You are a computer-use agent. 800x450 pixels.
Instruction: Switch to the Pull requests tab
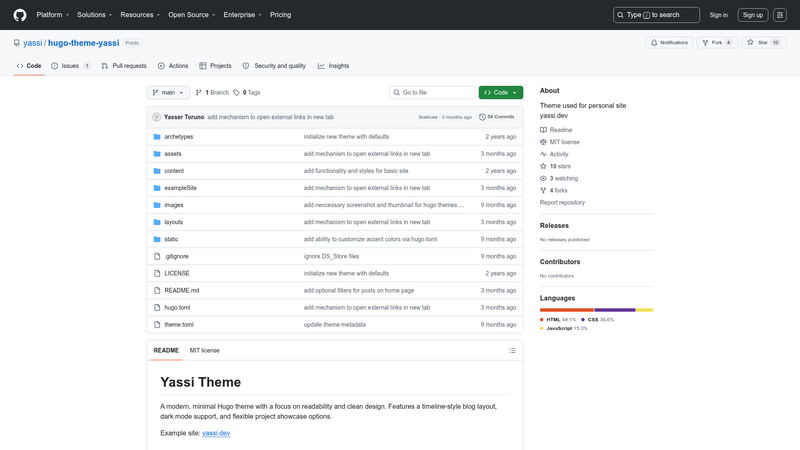[x=124, y=66]
